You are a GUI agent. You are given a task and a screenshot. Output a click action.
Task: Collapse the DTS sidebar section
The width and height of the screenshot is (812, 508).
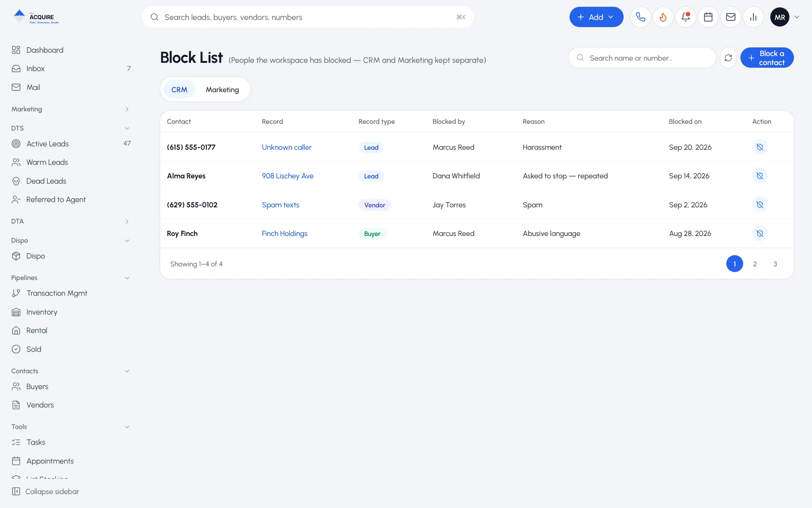[x=71, y=128]
